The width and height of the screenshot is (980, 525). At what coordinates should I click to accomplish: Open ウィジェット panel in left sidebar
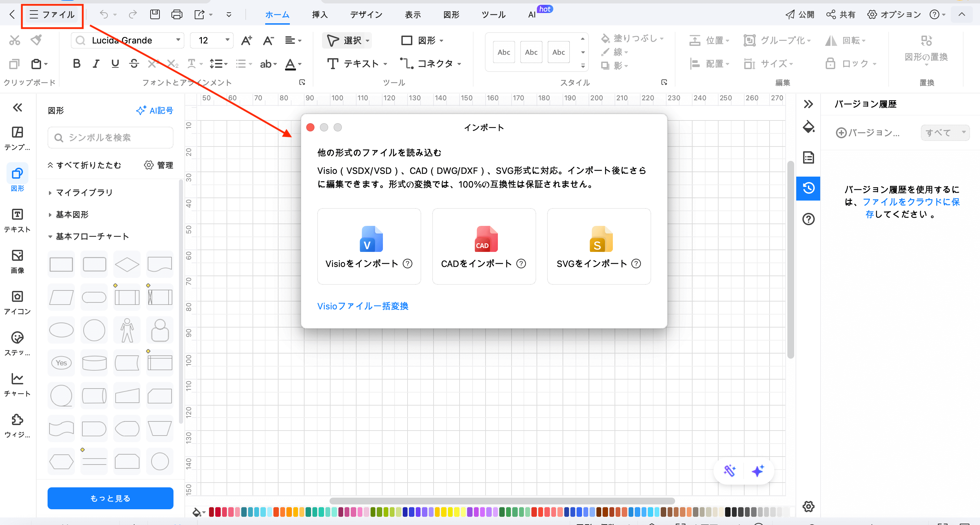coord(17,426)
